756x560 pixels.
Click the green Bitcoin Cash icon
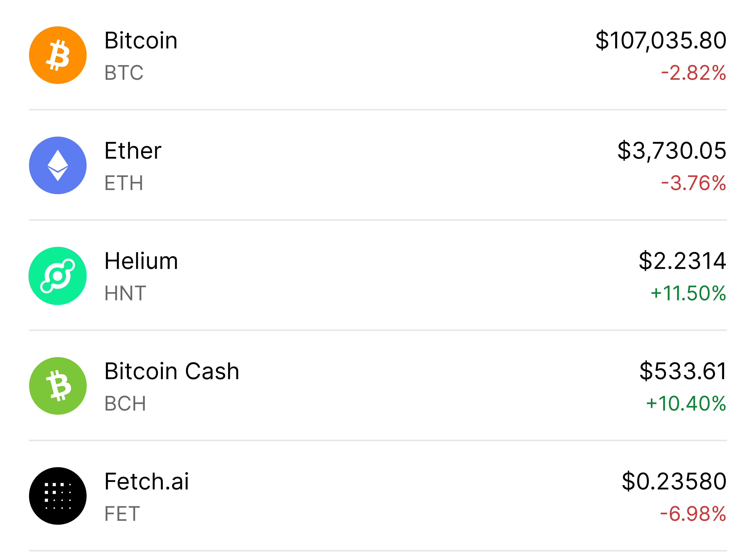[x=58, y=386]
